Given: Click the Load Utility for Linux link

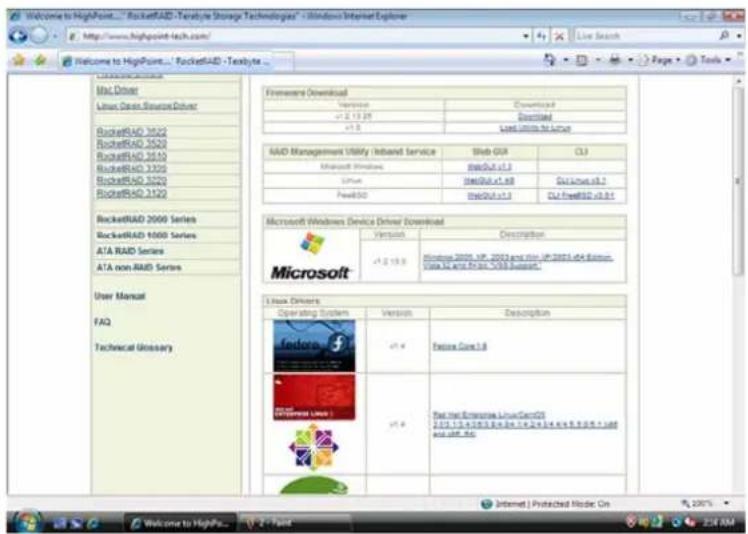Looking at the screenshot, I should pyautogui.click(x=535, y=128).
